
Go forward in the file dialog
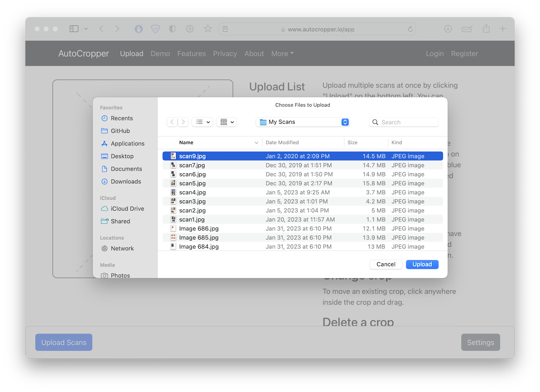[183, 122]
